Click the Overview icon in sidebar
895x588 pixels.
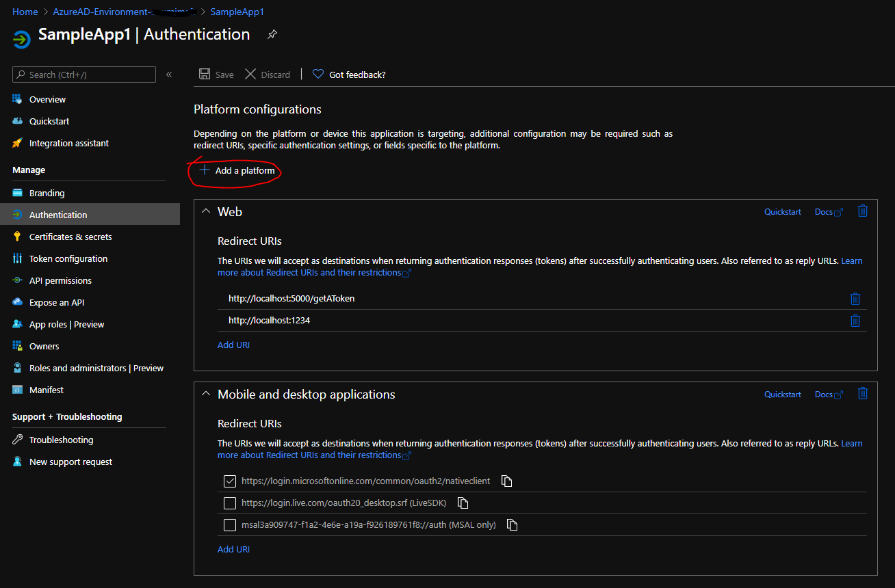coord(17,99)
